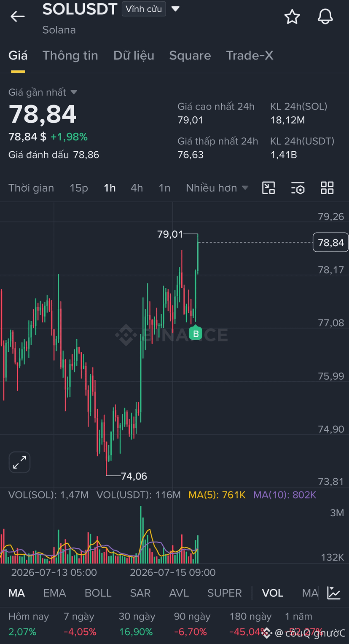
Task: Tap the VOL(USDT): 116M reading
Action: click(x=139, y=495)
